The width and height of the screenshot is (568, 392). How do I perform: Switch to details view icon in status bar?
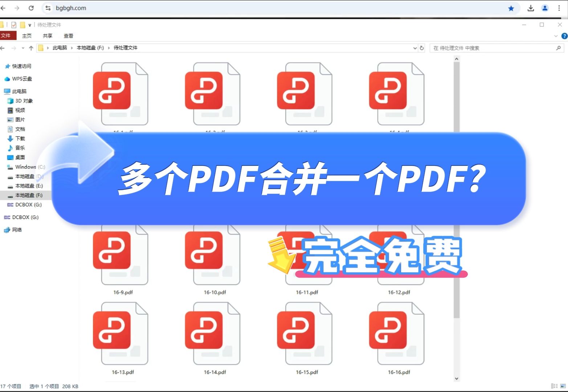(554, 386)
